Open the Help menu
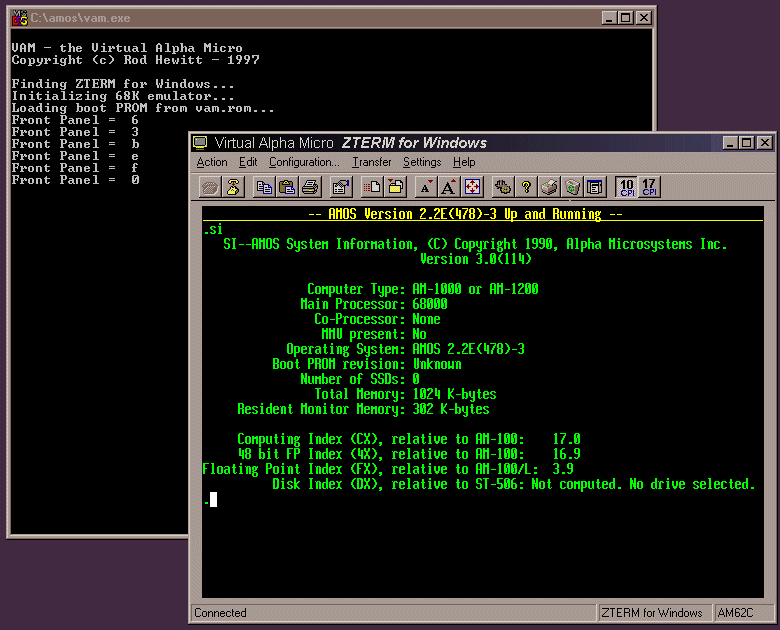The height and width of the screenshot is (630, 780). (464, 162)
